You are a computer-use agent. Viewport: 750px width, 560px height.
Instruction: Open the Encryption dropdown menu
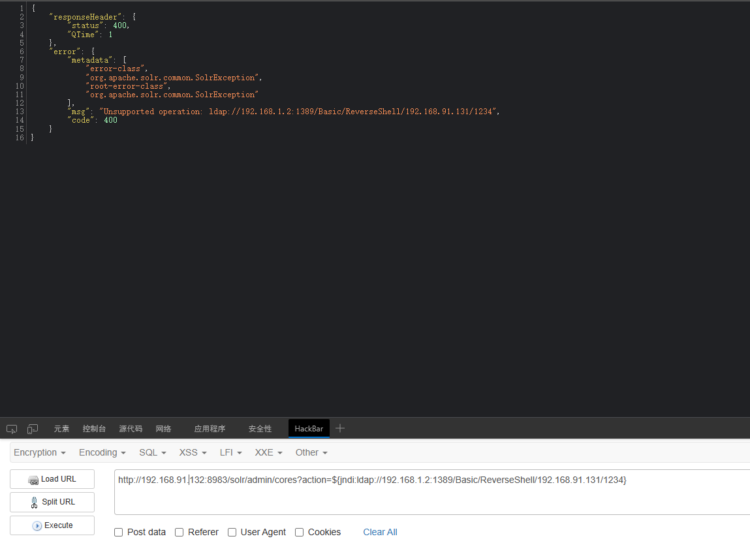coord(40,452)
